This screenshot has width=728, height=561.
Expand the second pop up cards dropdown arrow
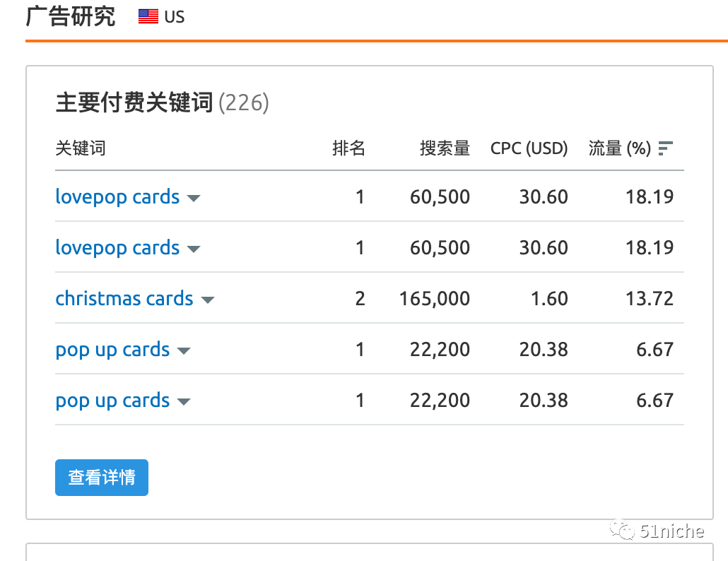[x=184, y=402]
